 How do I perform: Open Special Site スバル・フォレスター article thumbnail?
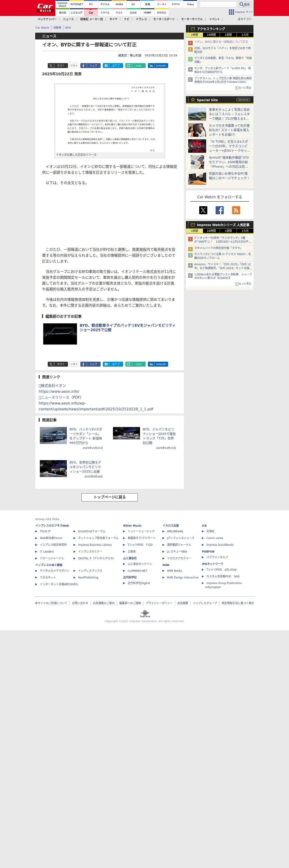click(197, 114)
